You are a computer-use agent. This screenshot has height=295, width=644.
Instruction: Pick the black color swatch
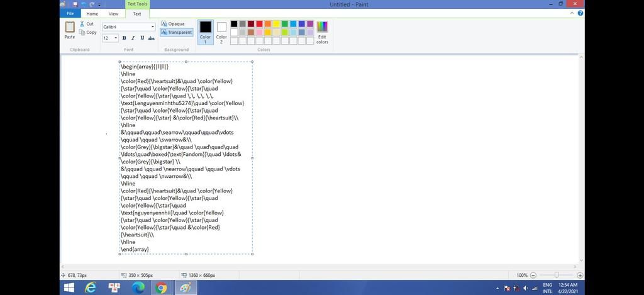[x=234, y=24]
